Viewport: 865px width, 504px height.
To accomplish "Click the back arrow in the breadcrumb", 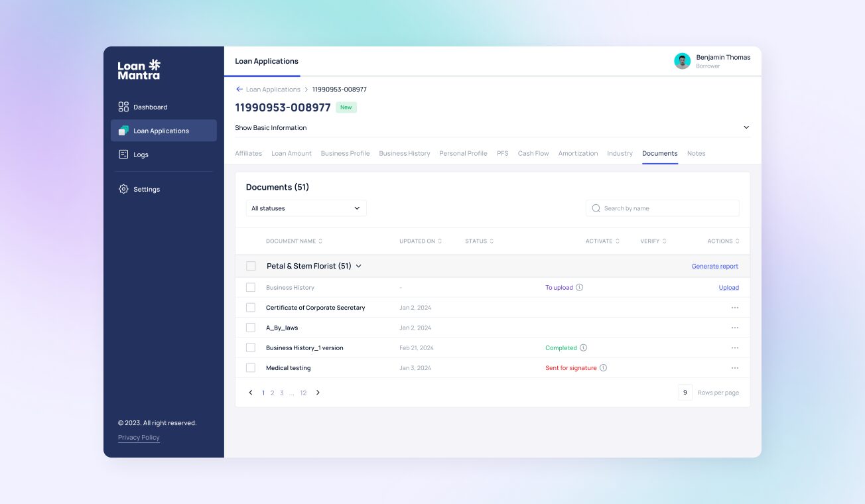I will click(239, 89).
